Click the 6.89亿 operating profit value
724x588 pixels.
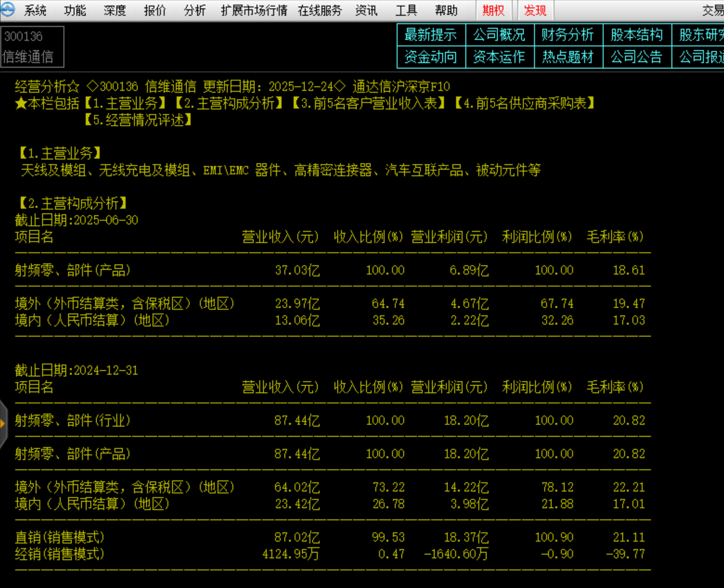point(469,270)
